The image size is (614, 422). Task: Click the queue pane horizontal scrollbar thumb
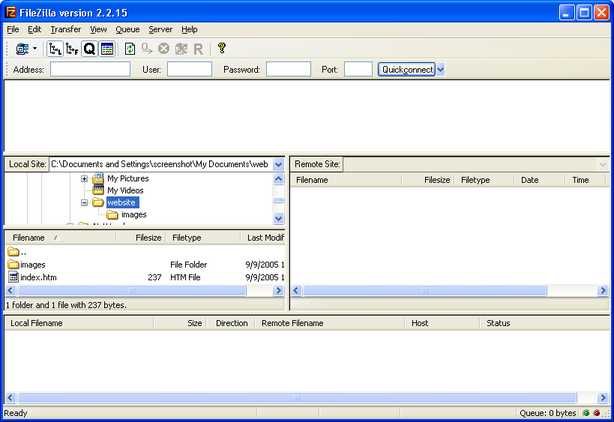[298, 398]
